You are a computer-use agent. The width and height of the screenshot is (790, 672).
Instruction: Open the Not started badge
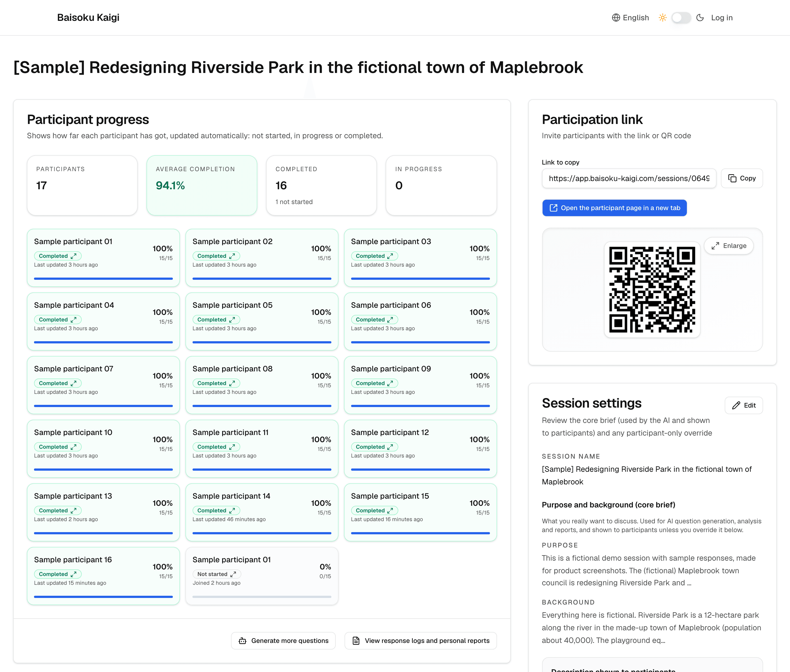coord(217,574)
